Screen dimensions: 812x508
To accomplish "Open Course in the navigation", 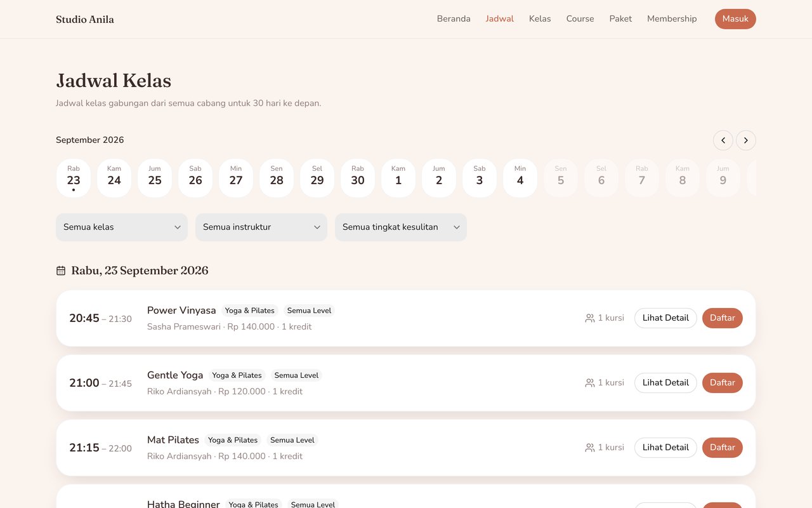I will click(580, 19).
